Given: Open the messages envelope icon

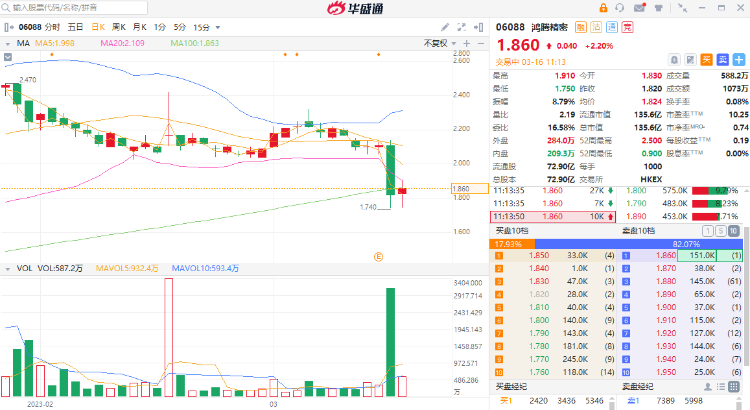Looking at the screenshot, I should point(640,8).
